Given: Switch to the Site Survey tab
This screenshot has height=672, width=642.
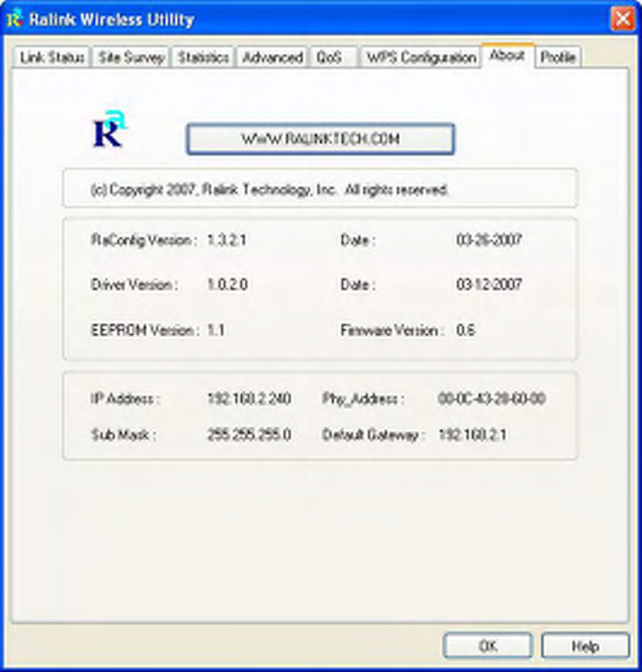Looking at the screenshot, I should tap(131, 57).
